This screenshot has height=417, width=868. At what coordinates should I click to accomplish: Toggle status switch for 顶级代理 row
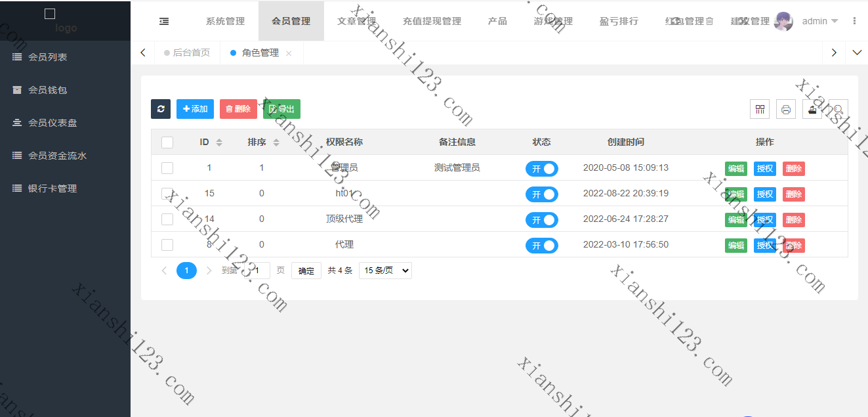542,220
